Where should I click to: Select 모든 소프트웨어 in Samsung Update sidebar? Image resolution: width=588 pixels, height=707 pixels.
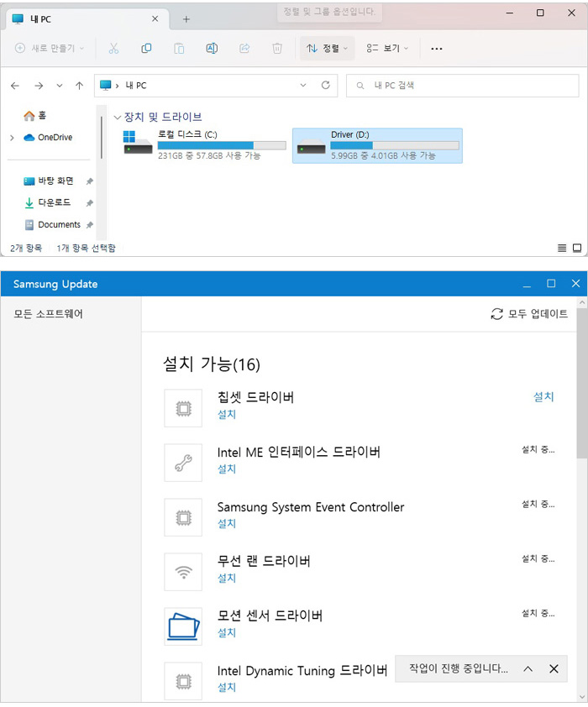[x=48, y=314]
